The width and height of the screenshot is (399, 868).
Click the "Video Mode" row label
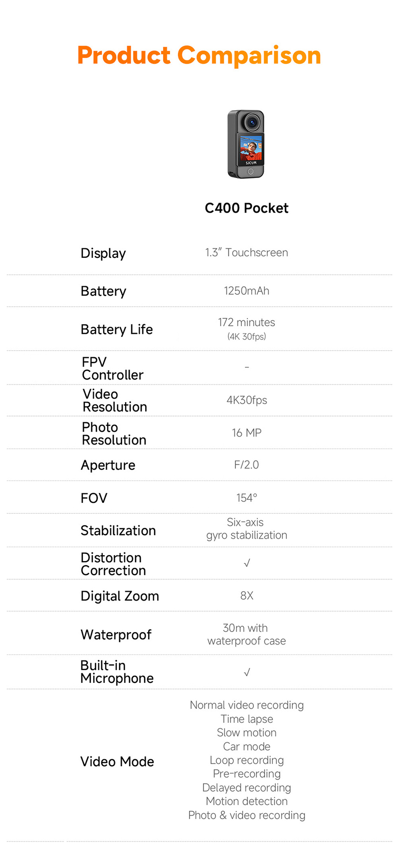[x=117, y=762]
